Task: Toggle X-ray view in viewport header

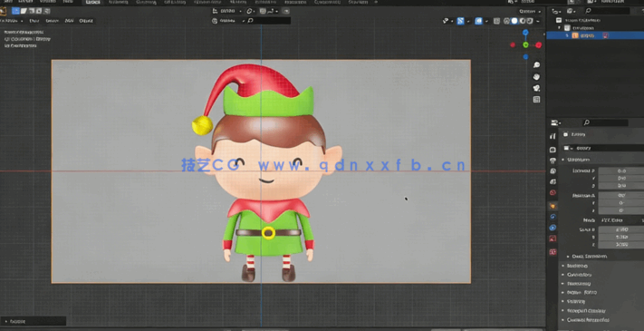Action: [x=496, y=21]
